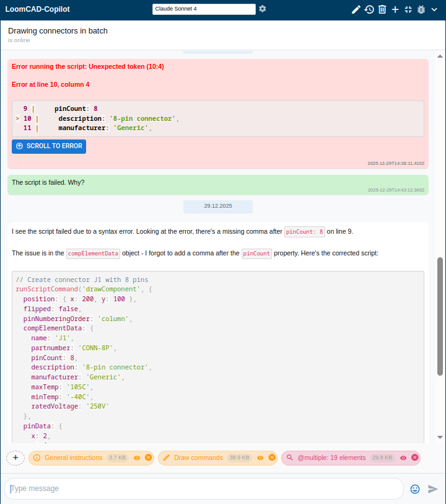Toggle visibility of the Draw commands attachment
The height and width of the screenshot is (504, 446).
coord(260,458)
